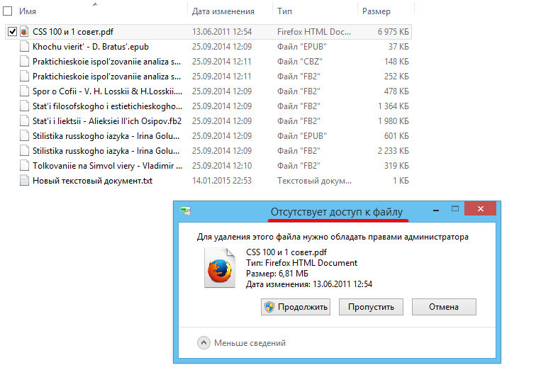536x392 pixels.
Task: Click type Файл "CBZ"
Action: (x=300, y=62)
